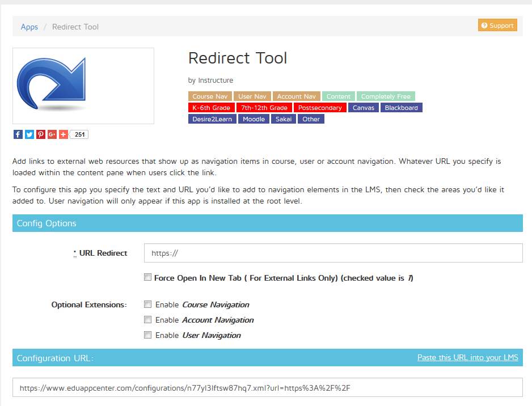Enable Account Navigation checkbox

click(147, 319)
